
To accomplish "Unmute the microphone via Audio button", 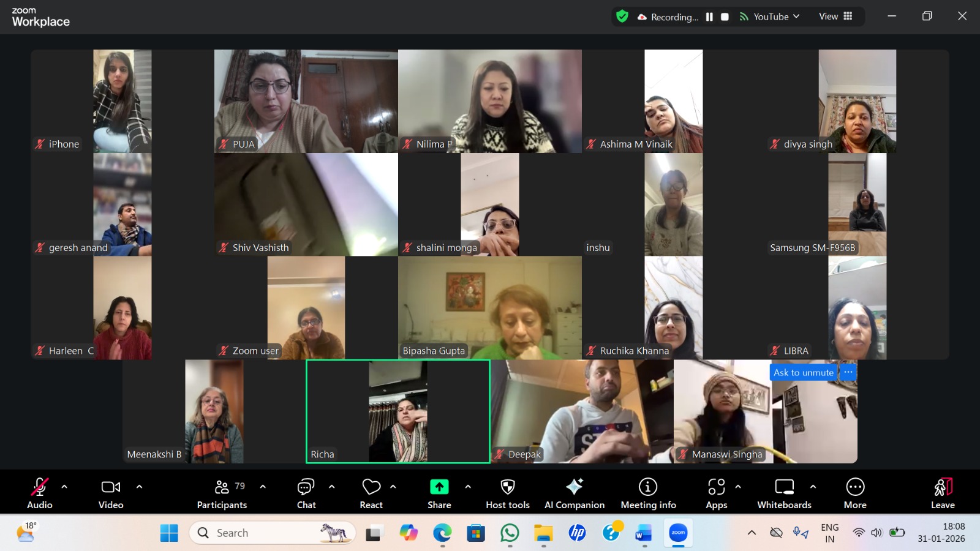I will pos(40,493).
